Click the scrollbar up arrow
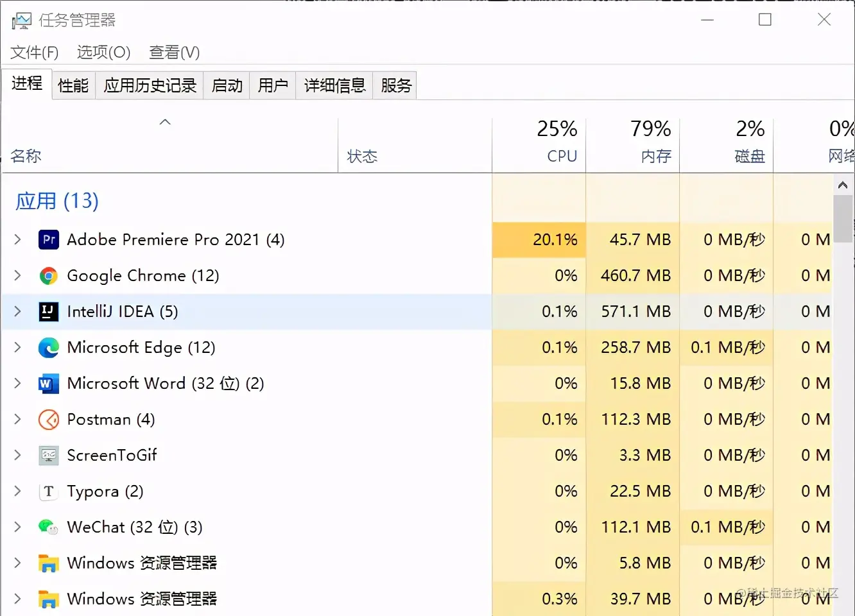 [x=843, y=185]
